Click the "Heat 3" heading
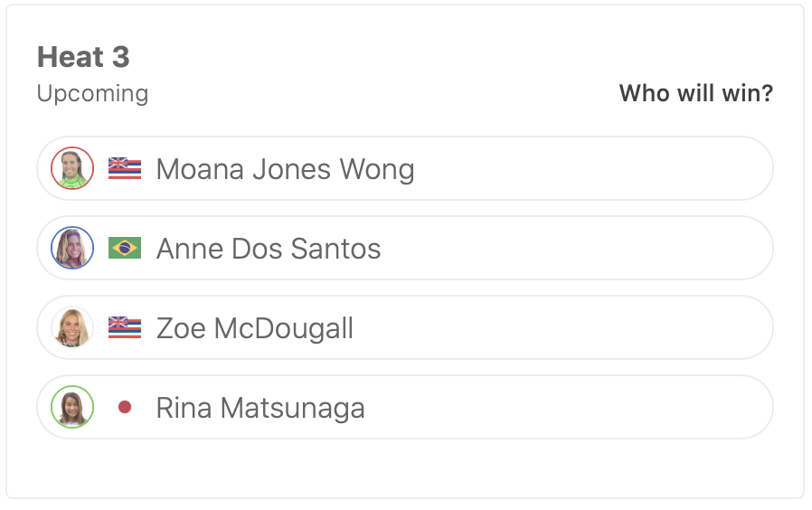 tap(83, 57)
